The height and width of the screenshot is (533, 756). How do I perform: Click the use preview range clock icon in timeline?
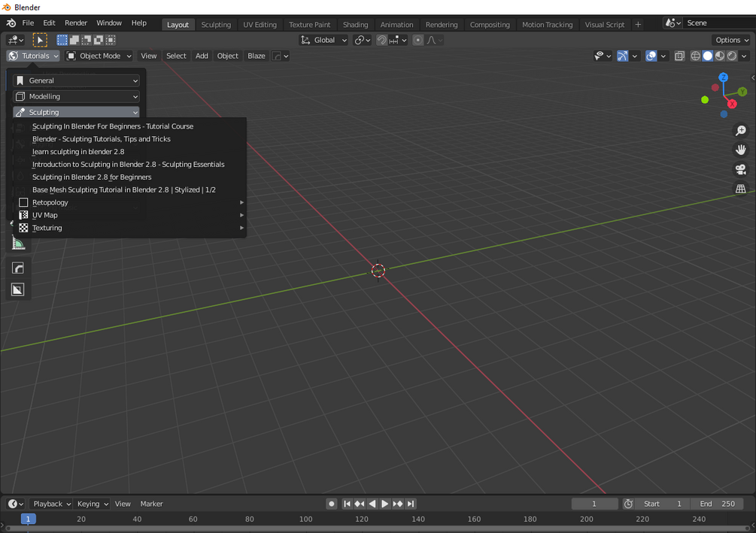tap(628, 504)
